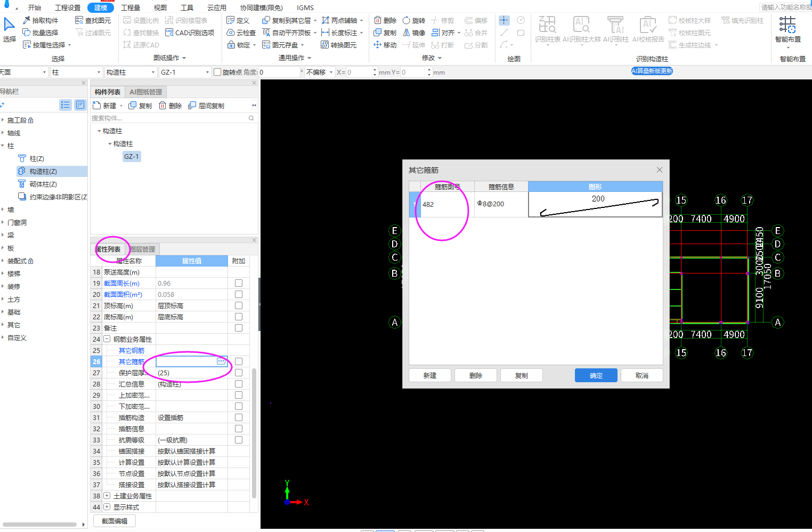Click the 转换图元 convert element tool
Screen dimensions: 812x532
[x=339, y=45]
